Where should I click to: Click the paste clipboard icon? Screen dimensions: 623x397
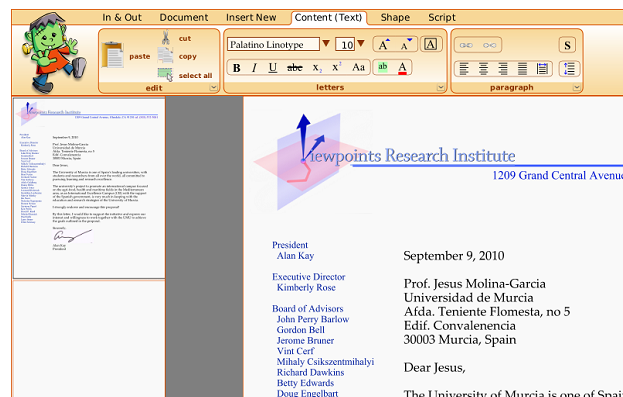click(112, 55)
